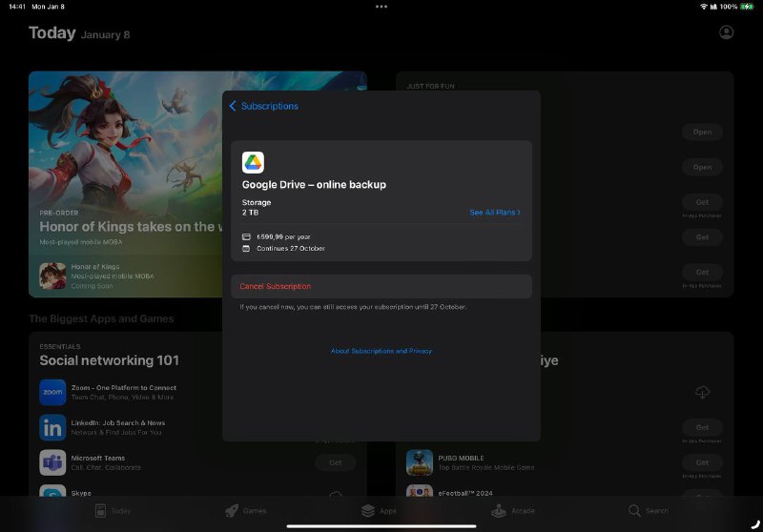The width and height of the screenshot is (763, 532).
Task: Switch to the Arcade tab
Action: click(513, 511)
